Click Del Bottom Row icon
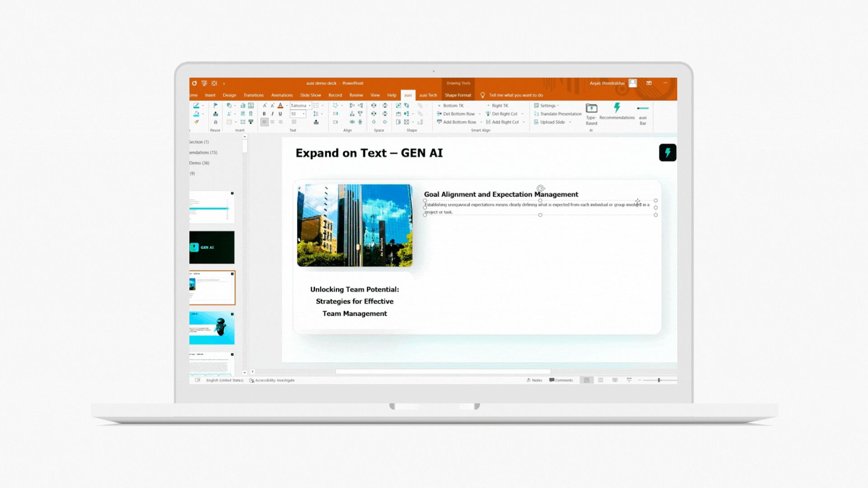 tap(439, 114)
